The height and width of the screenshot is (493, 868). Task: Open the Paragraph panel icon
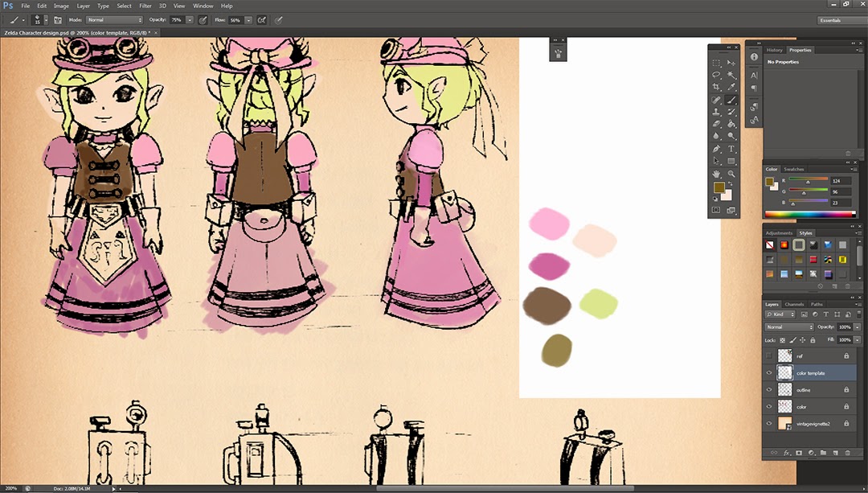pyautogui.click(x=754, y=88)
